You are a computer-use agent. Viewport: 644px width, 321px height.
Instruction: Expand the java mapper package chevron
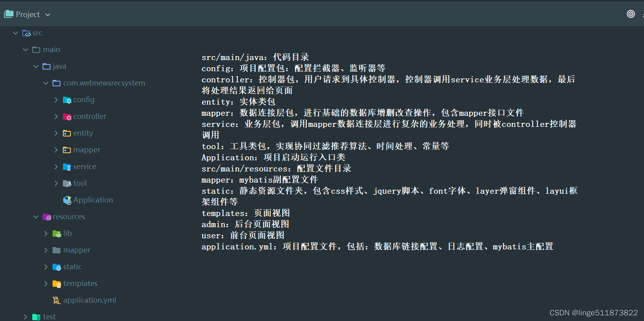click(x=56, y=150)
